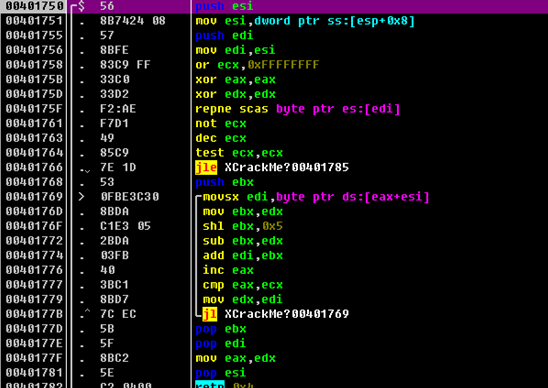This screenshot has width=548, height=388.
Task: Select the 'mov esi,dword ptr ss:[esp+0x8]' instruction
Action: 305,21
